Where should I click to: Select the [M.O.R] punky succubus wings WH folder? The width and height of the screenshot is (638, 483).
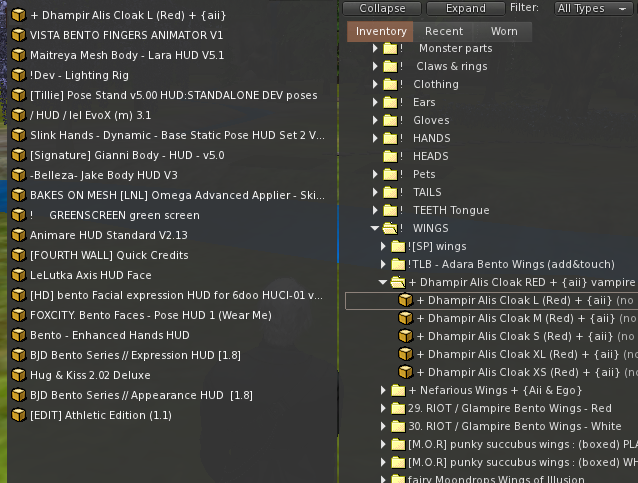click(x=522, y=462)
